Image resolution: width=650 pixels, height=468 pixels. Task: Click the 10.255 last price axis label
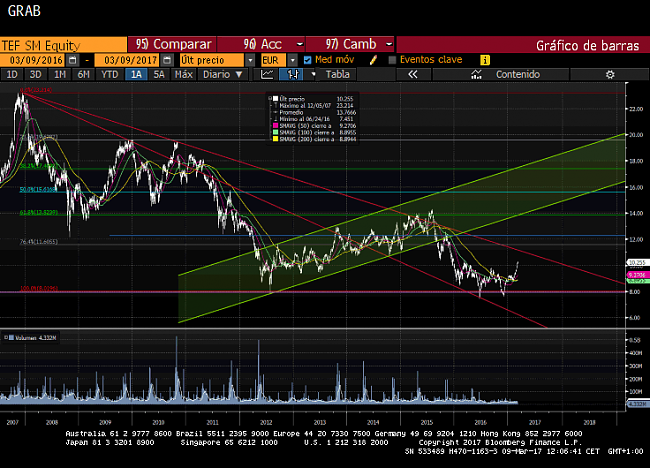point(636,262)
